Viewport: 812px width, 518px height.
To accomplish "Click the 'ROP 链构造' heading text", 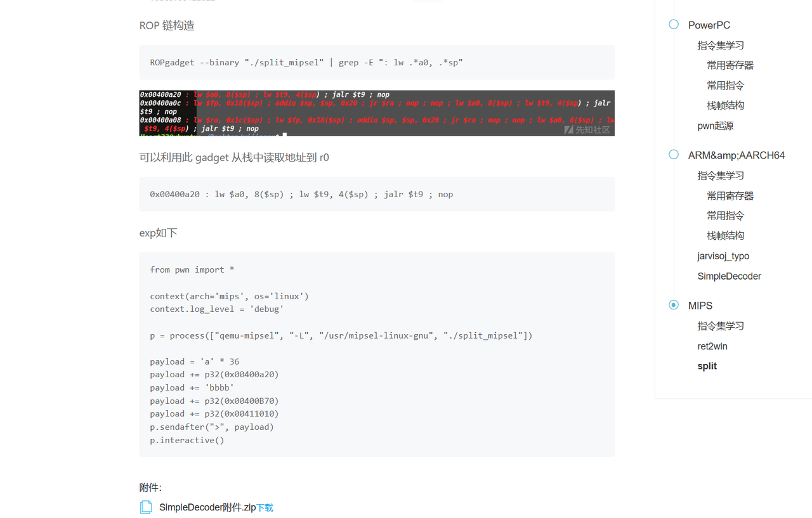I will click(167, 26).
